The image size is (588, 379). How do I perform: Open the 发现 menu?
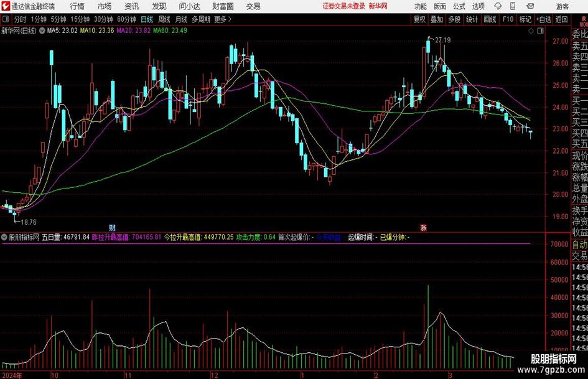159,6
